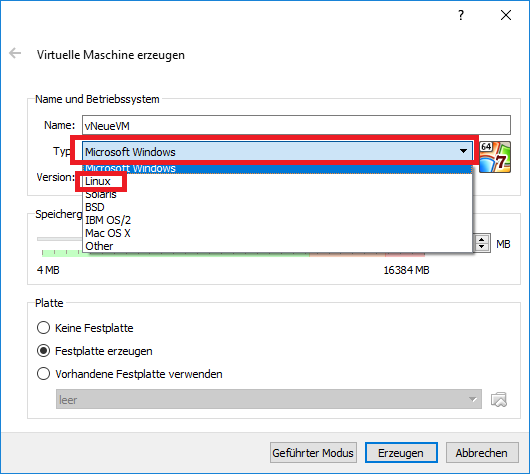Choose Linux in the type list
Viewport: 530px width, 474px height.
click(x=277, y=182)
